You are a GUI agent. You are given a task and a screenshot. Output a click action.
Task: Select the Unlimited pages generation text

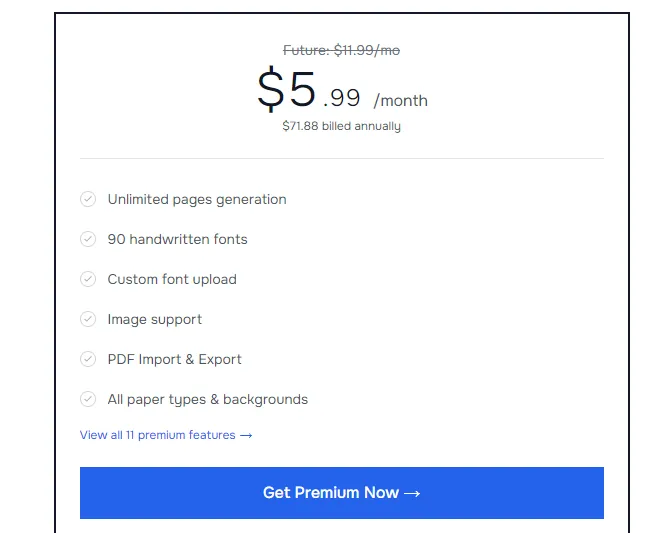click(x=197, y=199)
